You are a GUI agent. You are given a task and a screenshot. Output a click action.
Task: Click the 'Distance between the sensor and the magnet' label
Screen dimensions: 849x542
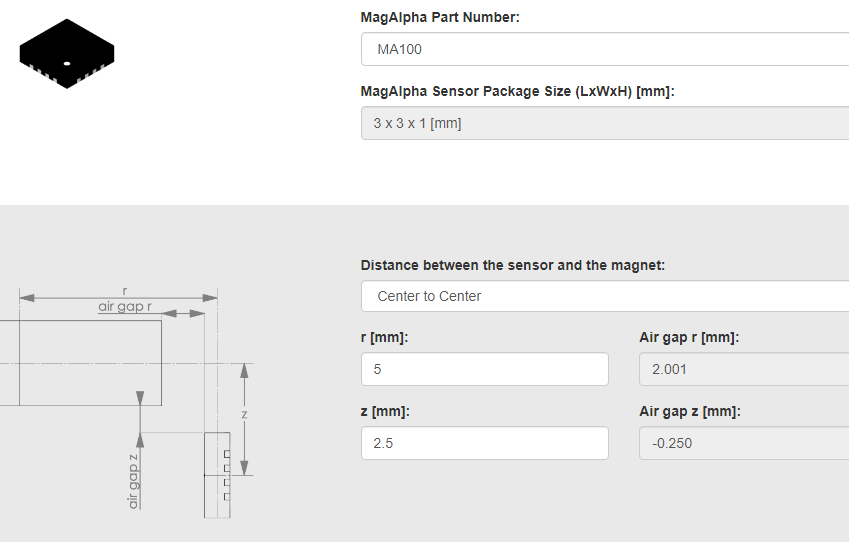click(513, 265)
